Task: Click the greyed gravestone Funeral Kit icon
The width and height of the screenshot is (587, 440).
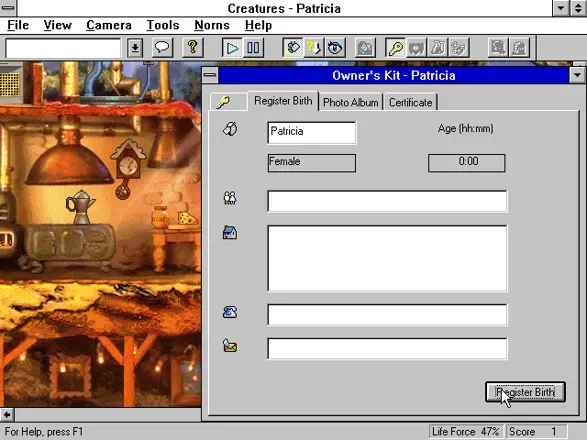Action: [519, 48]
